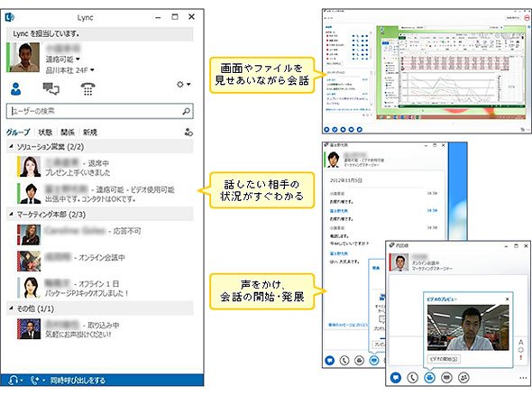Click the ビデオの開始 button
Screen dimensions: 532x395
(444, 359)
